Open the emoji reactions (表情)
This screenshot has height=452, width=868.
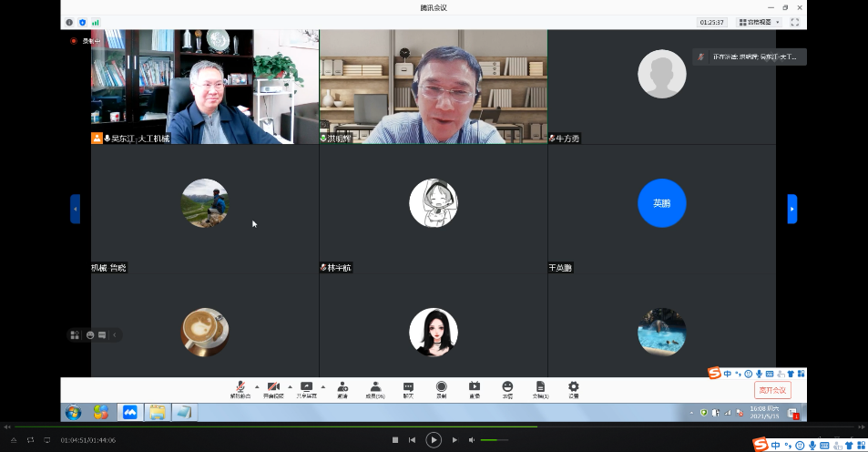tap(507, 388)
